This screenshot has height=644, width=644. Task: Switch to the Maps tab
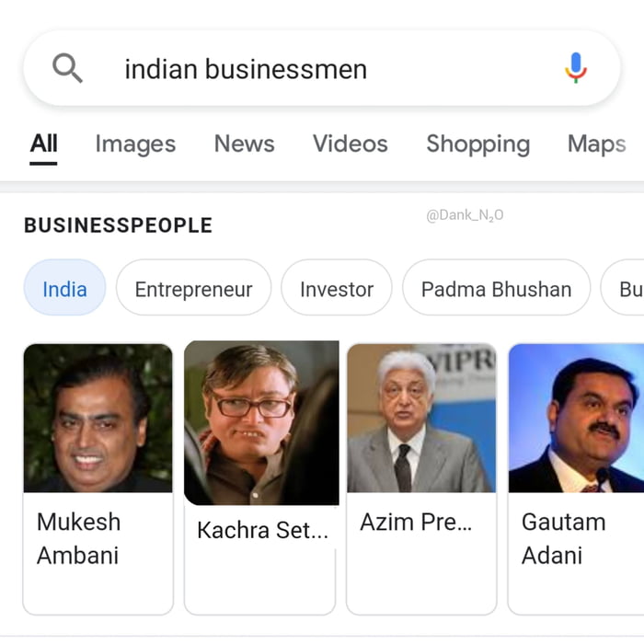596,144
